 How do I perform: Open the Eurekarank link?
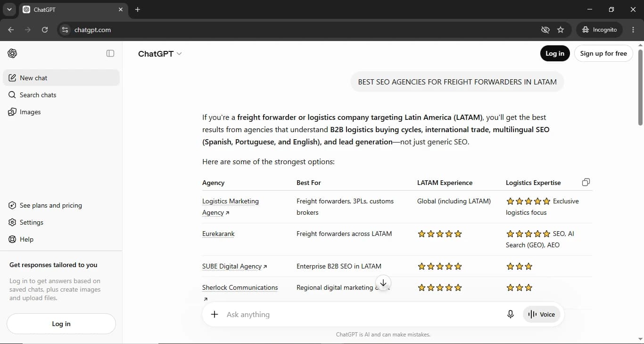tap(218, 234)
